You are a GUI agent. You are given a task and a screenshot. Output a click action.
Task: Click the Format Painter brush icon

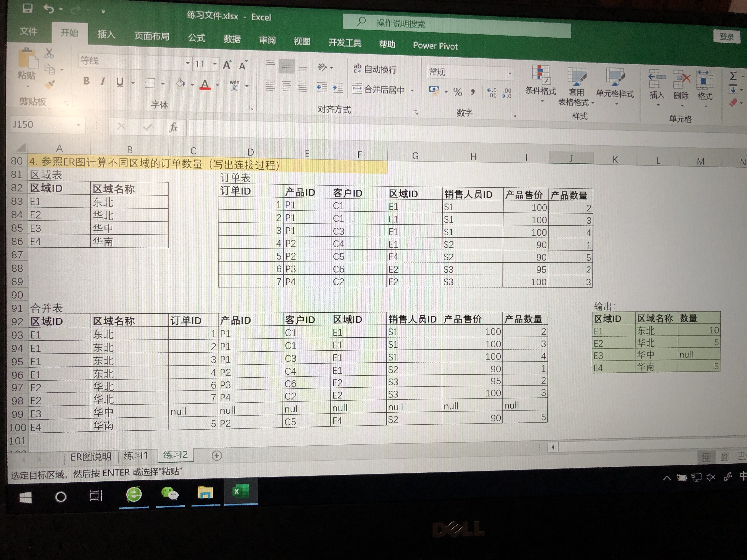[50, 84]
